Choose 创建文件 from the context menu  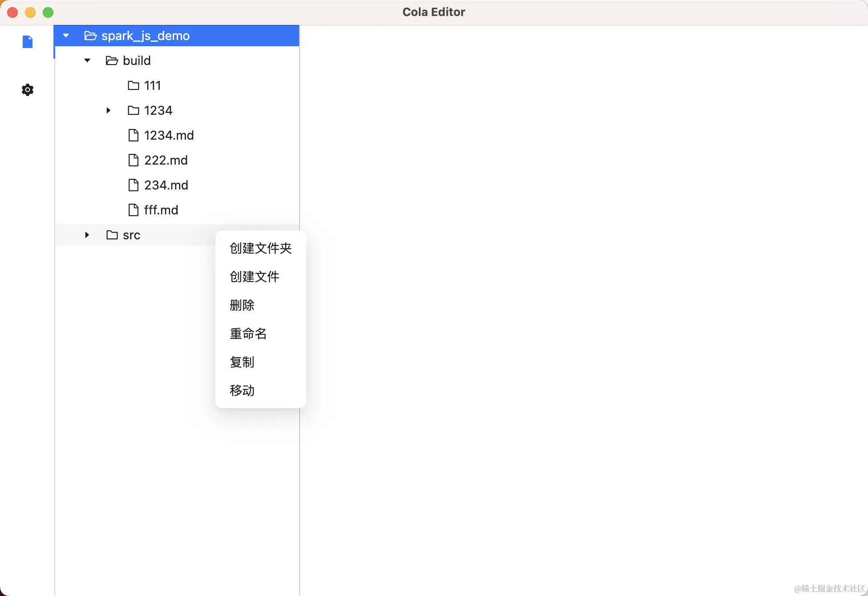[254, 277]
